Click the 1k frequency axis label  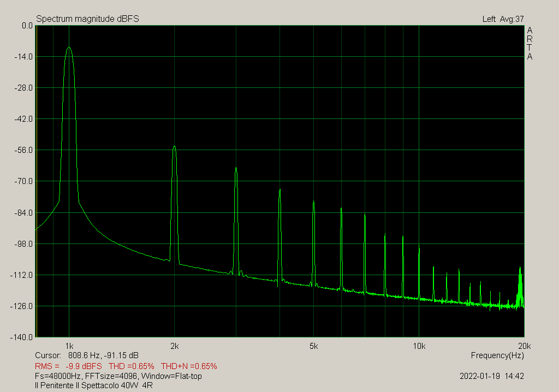tap(69, 346)
